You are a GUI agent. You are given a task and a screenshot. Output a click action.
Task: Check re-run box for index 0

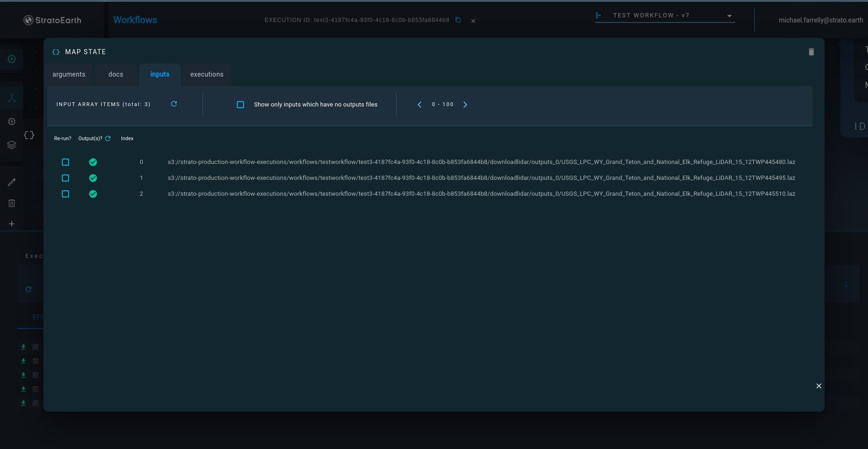coord(65,162)
